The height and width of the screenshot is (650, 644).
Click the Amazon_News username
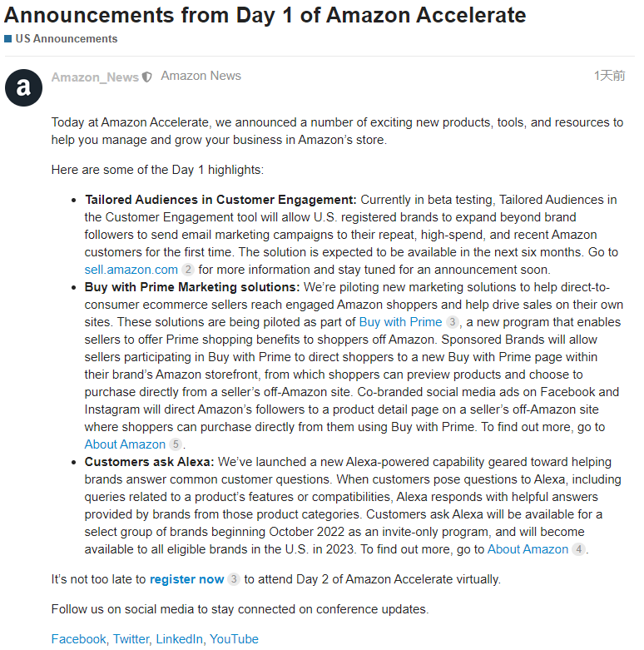pyautogui.click(x=95, y=77)
